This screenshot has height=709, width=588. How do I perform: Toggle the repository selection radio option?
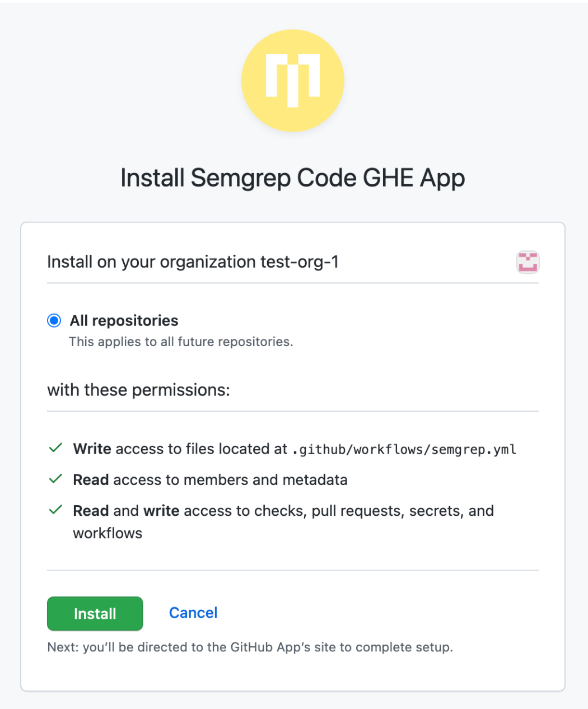click(x=53, y=320)
